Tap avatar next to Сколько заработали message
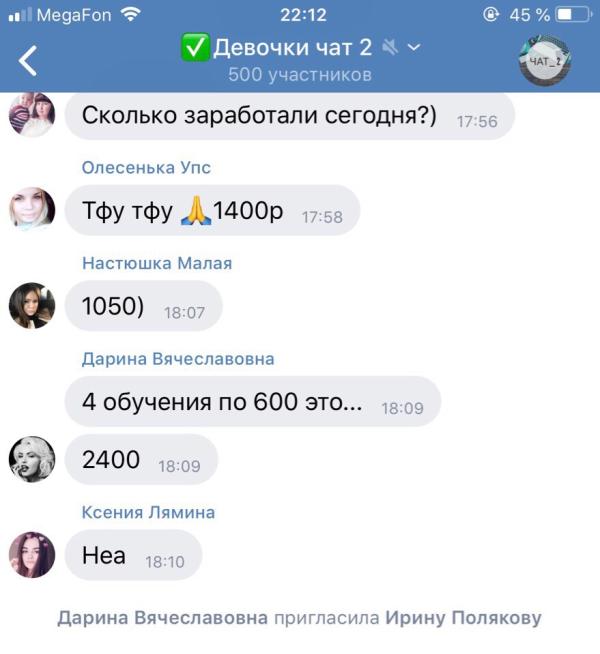Viewport: 600px width, 654px height. click(x=32, y=114)
